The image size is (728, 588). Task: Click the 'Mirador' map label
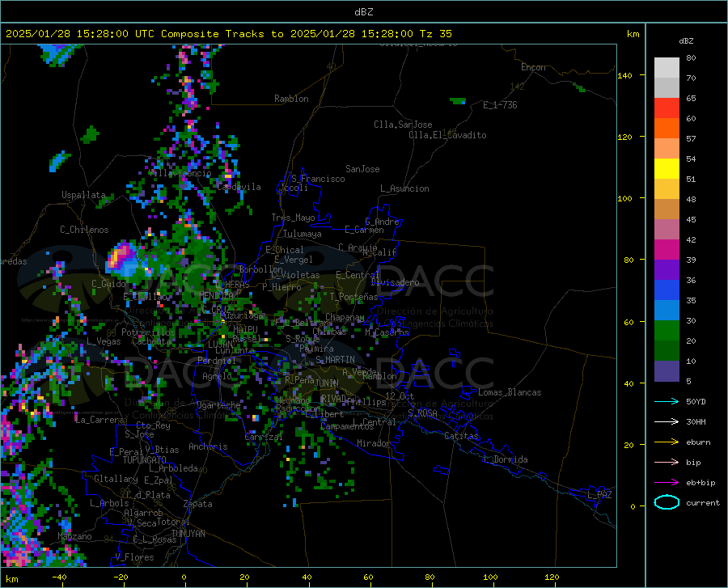tap(374, 443)
